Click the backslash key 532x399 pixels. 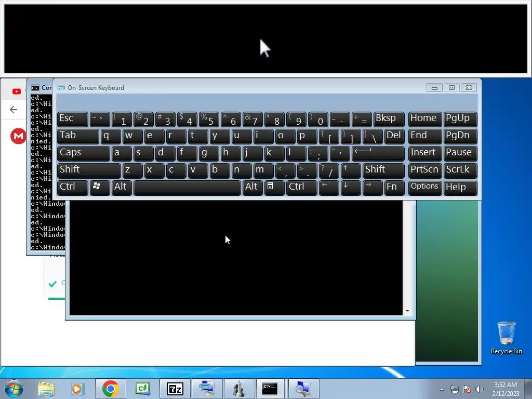373,136
